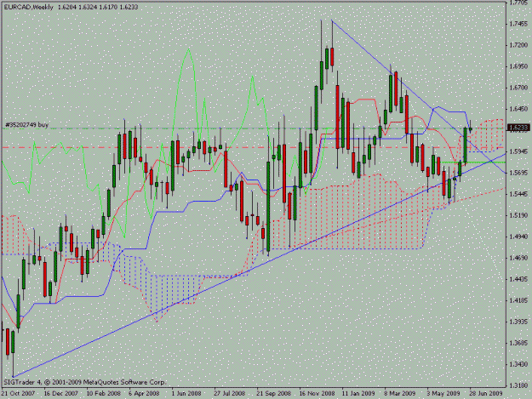Select the #35202749 buy order label

pos(26,125)
